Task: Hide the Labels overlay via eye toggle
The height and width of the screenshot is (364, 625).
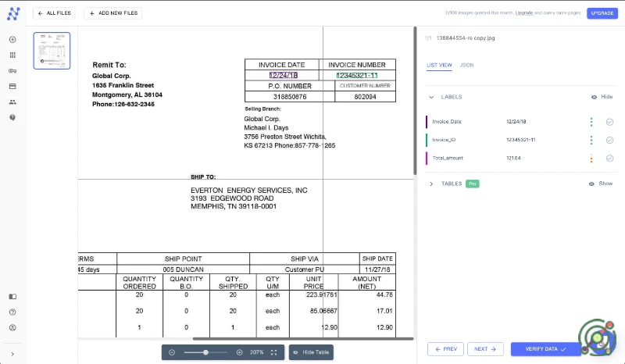Action: (600, 97)
